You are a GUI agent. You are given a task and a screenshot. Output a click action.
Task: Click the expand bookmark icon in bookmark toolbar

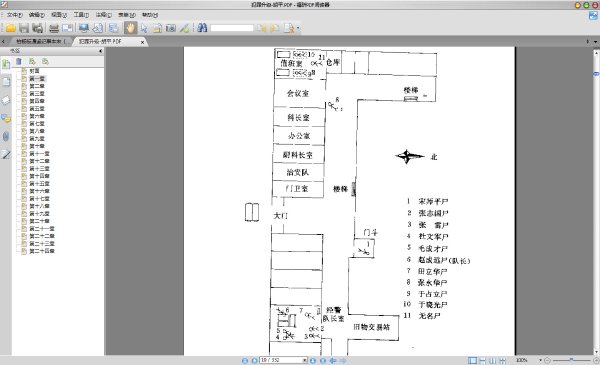point(33,61)
